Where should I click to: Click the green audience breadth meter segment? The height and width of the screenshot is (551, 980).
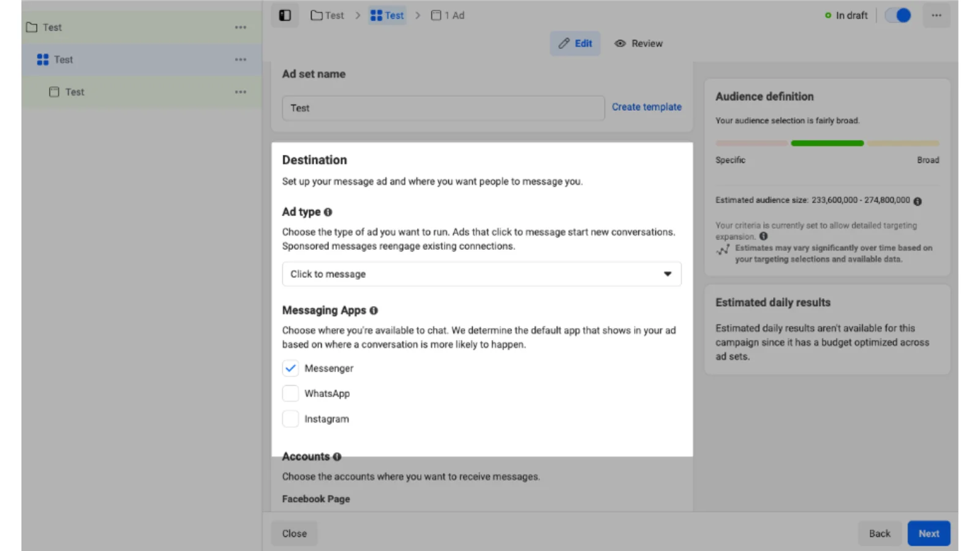(x=827, y=143)
